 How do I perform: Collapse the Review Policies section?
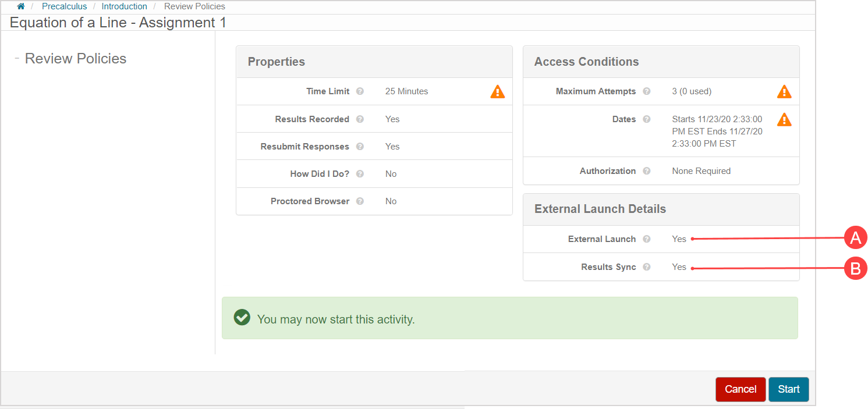tap(17, 58)
